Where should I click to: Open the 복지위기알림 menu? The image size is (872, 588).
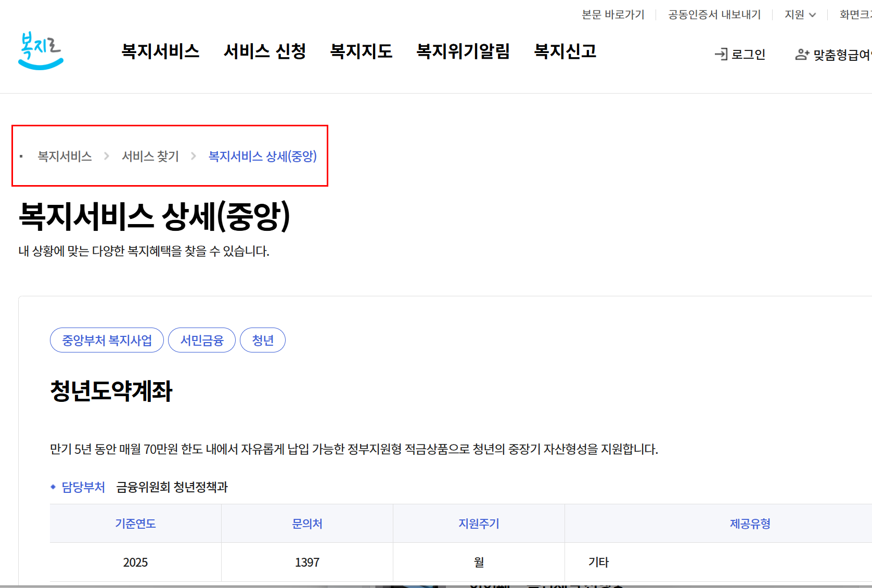(x=463, y=51)
